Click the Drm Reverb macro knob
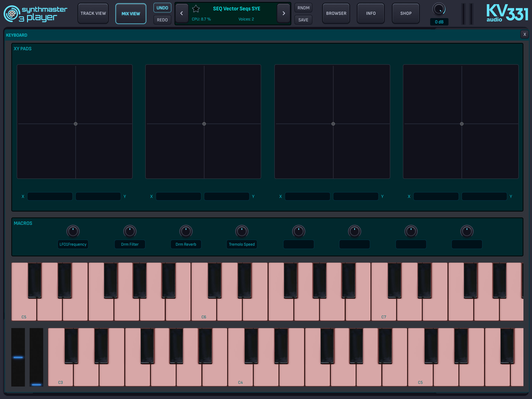 coord(186,231)
